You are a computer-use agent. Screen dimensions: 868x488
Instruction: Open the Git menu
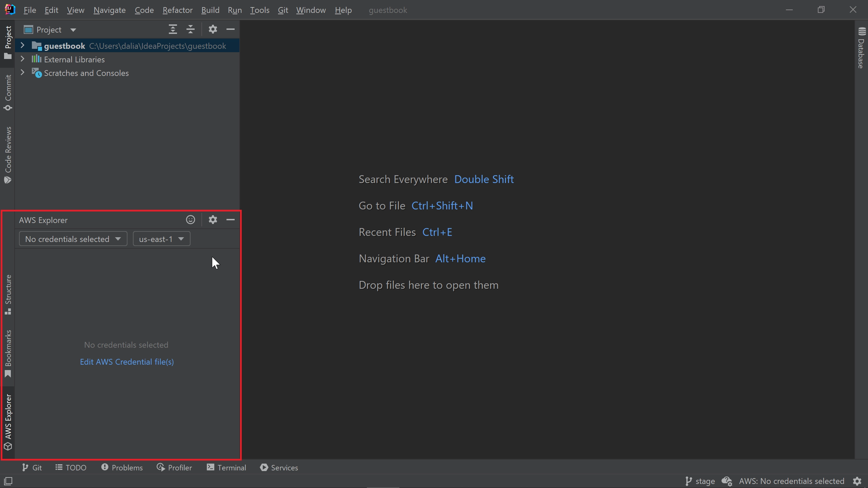(x=282, y=10)
